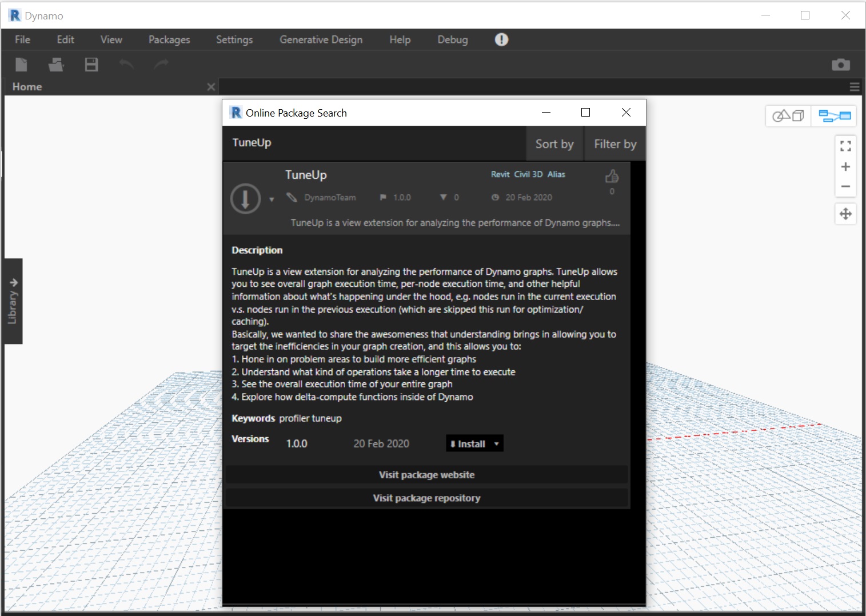Open the Install button dropdown arrow

[x=497, y=444]
